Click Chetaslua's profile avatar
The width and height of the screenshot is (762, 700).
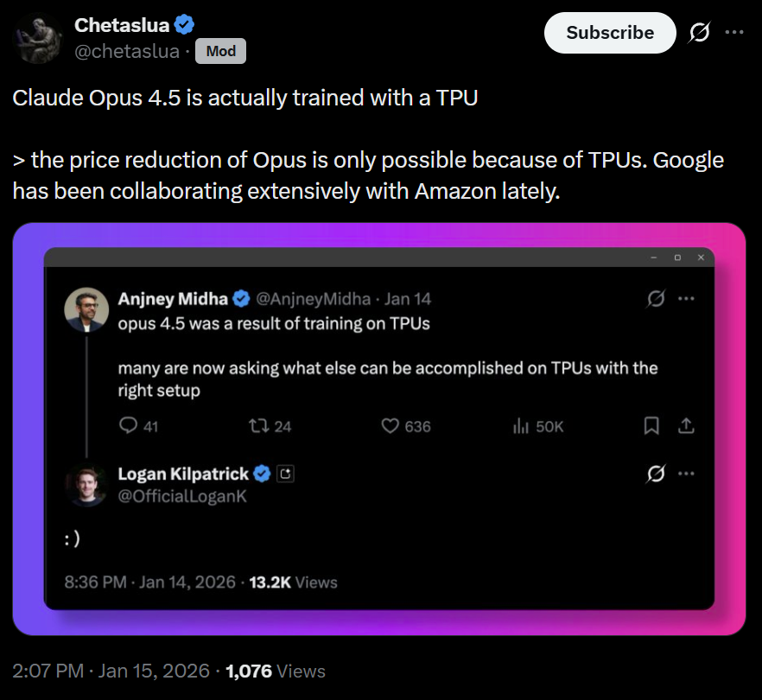tap(38, 39)
